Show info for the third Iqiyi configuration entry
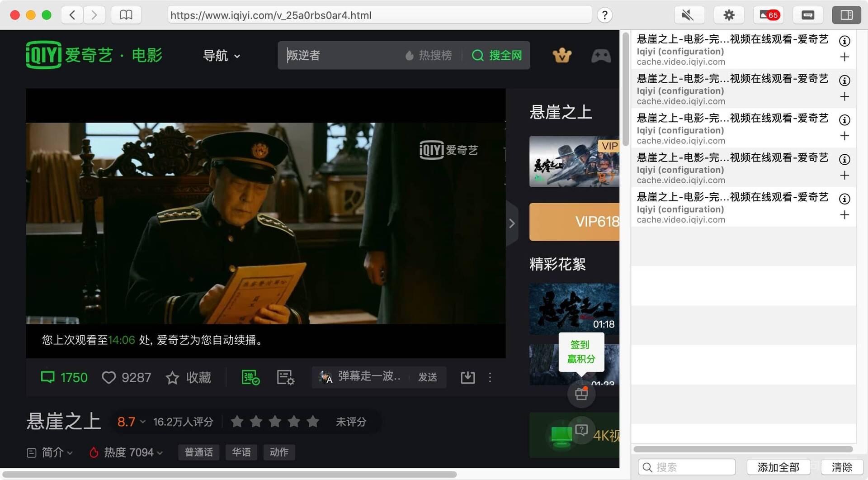 pos(844,119)
